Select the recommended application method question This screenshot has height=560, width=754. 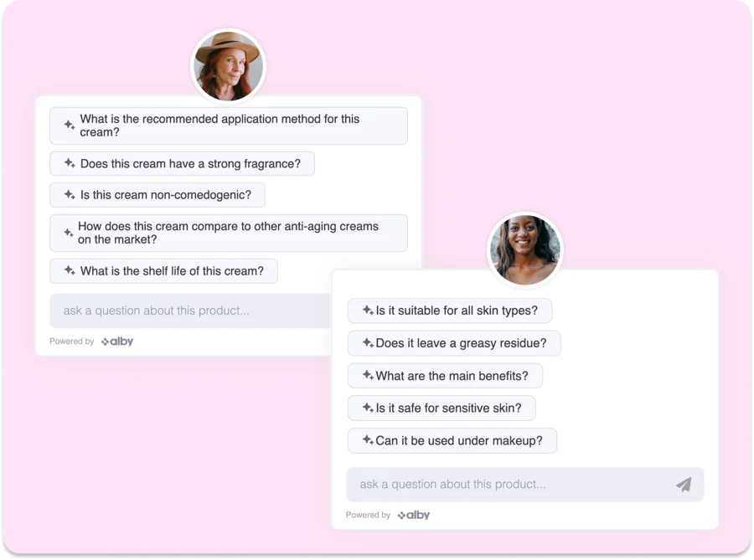229,126
